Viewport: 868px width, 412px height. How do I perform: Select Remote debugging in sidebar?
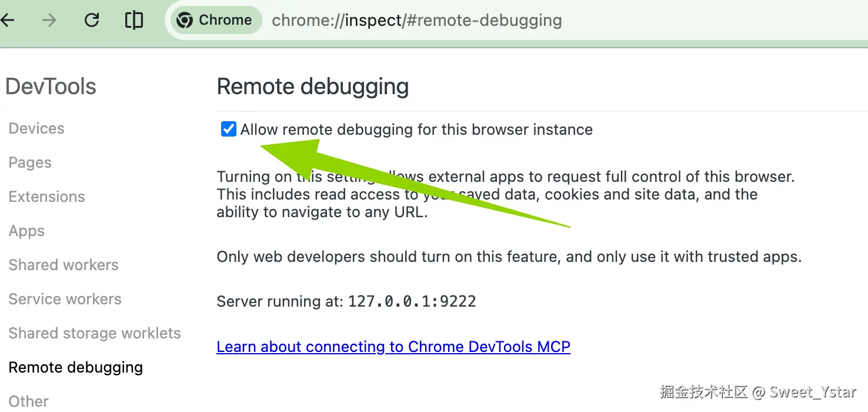click(x=76, y=367)
